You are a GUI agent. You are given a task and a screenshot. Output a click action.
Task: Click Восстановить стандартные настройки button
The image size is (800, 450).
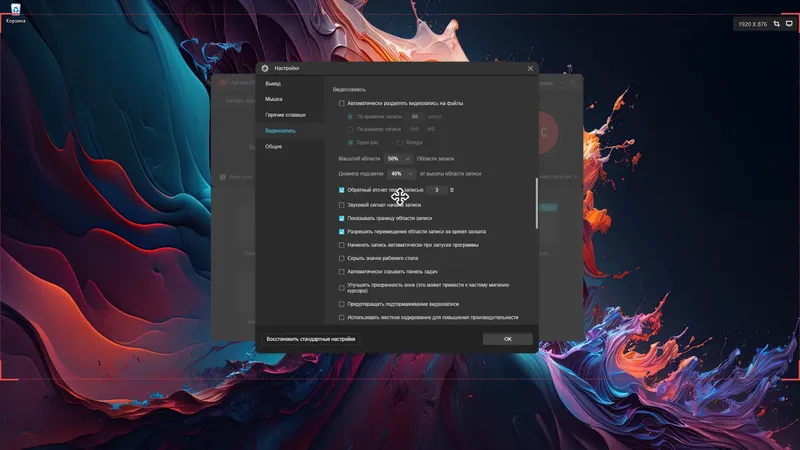click(311, 339)
